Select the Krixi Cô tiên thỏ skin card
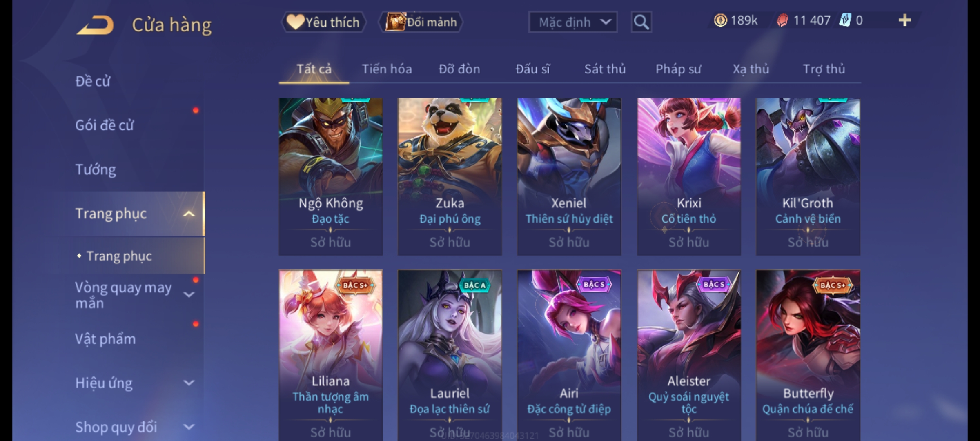 (x=689, y=176)
